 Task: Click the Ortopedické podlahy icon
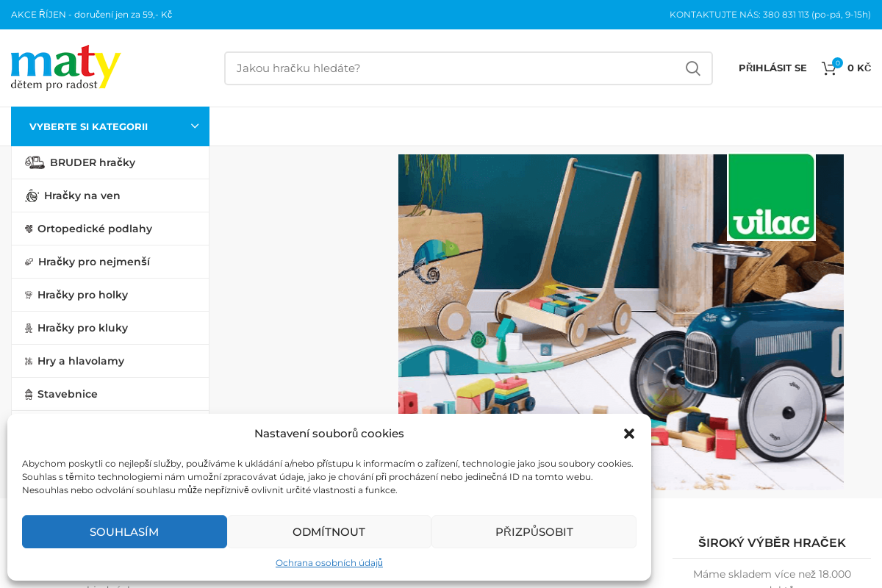(29, 229)
